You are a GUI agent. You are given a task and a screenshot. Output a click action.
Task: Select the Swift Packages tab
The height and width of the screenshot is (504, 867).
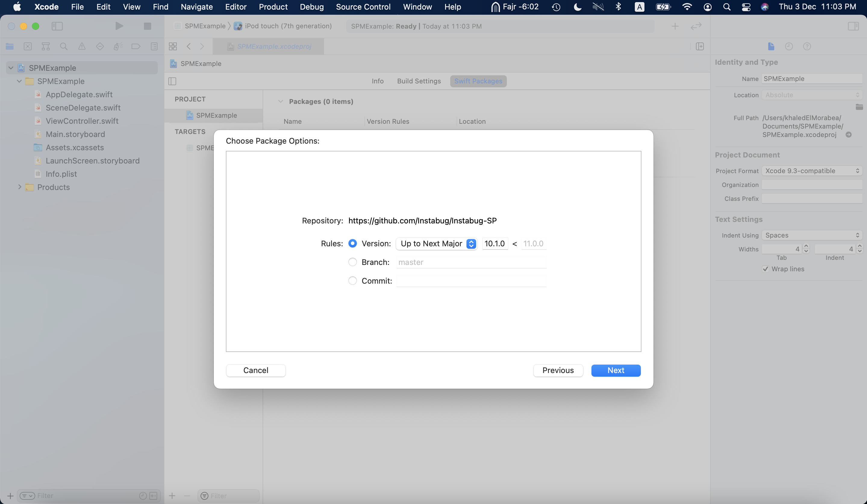478,81
